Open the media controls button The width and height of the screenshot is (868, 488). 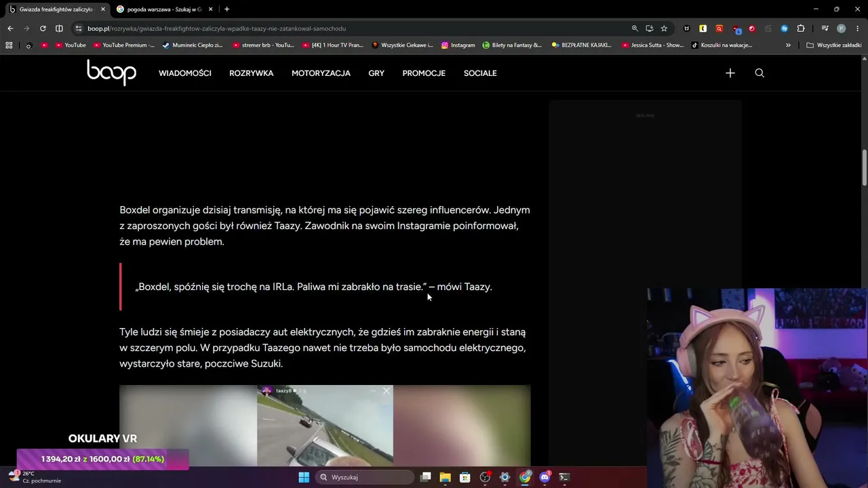tap(825, 28)
